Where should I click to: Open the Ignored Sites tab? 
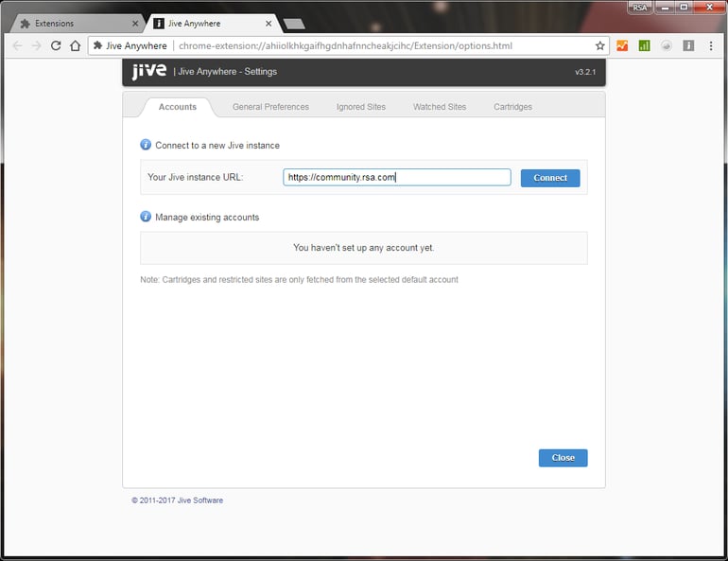click(x=361, y=107)
